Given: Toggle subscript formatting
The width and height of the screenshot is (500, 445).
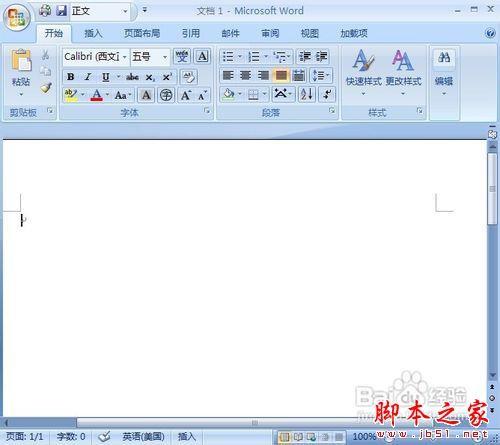Looking at the screenshot, I should click(x=150, y=77).
